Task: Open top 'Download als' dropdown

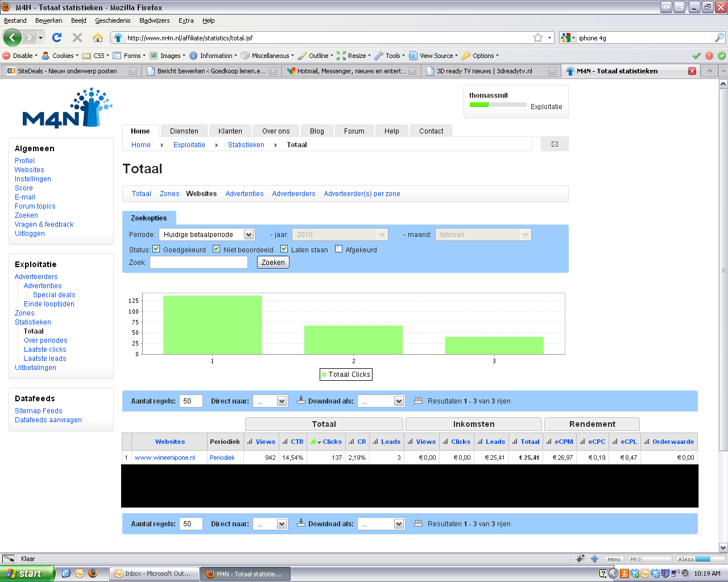Action: point(381,401)
